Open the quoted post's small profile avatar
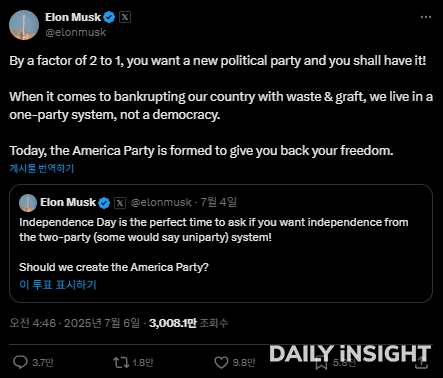The width and height of the screenshot is (443, 378). point(28,203)
